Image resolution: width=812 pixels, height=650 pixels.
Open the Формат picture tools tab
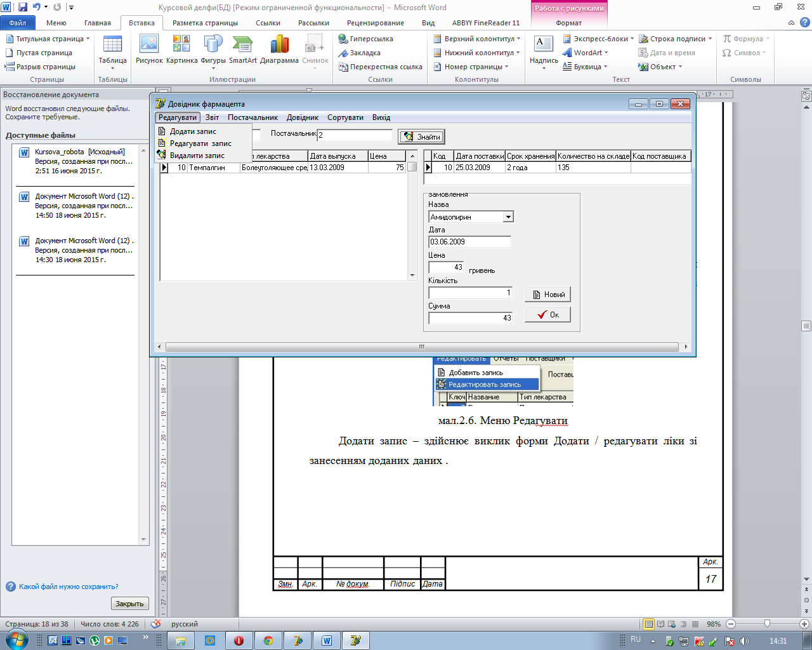pyautogui.click(x=568, y=23)
